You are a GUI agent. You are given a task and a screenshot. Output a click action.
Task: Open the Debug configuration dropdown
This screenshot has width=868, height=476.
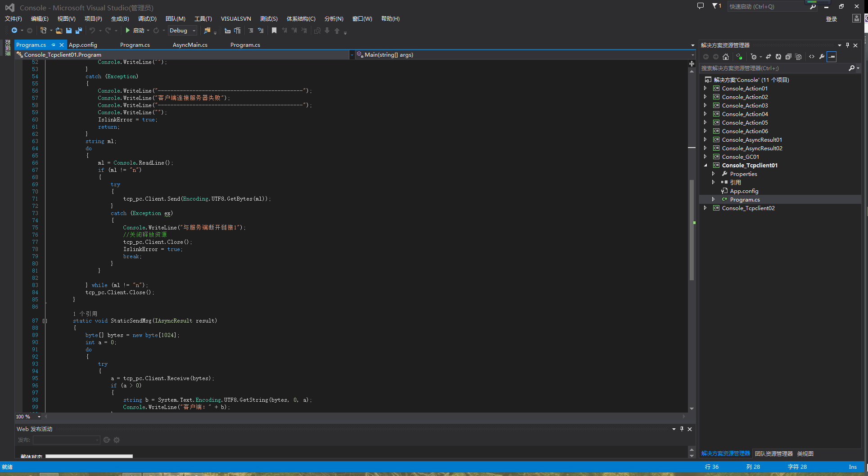tap(183, 31)
